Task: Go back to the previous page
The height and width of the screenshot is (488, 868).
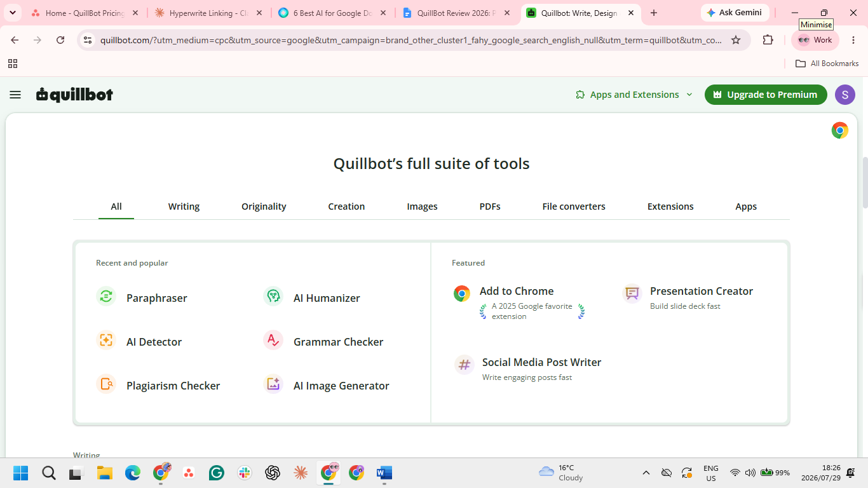Action: pos(15,40)
